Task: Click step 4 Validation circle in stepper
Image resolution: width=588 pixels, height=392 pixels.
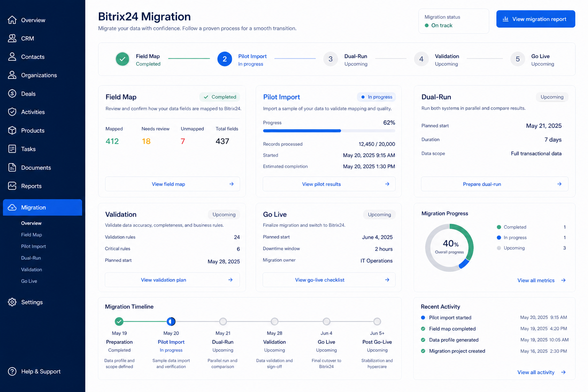Action: [x=421, y=59]
